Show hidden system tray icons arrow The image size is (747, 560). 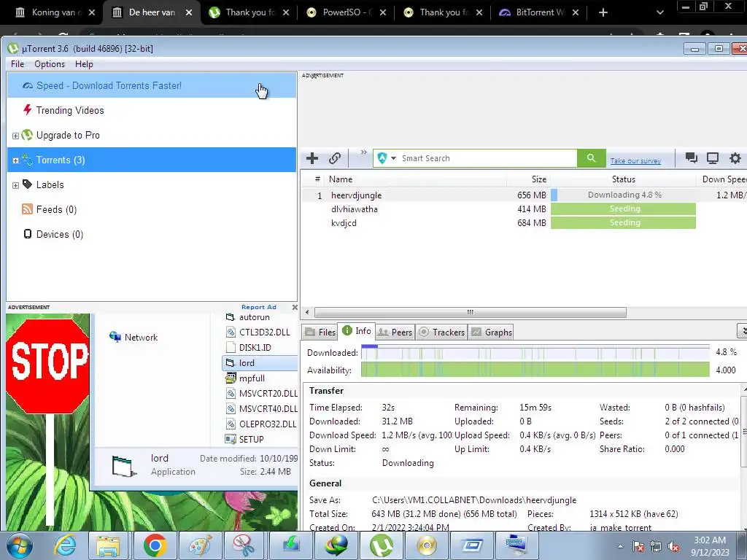(620, 546)
